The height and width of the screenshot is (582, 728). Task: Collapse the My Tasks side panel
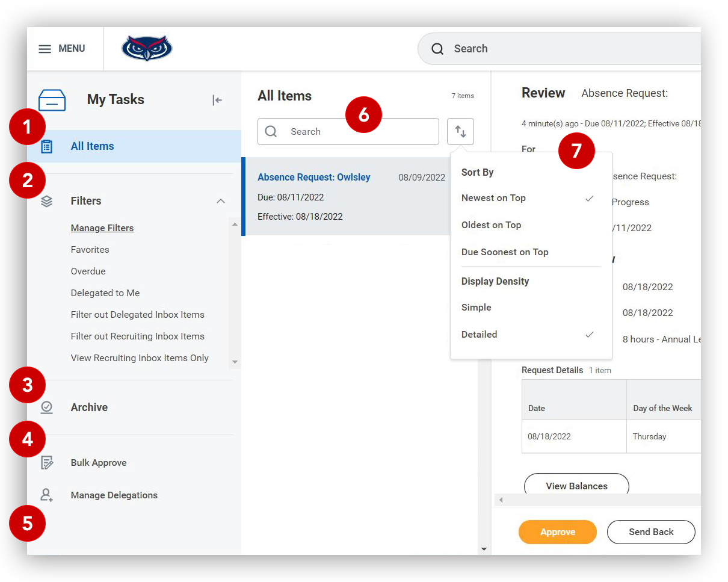coord(217,100)
